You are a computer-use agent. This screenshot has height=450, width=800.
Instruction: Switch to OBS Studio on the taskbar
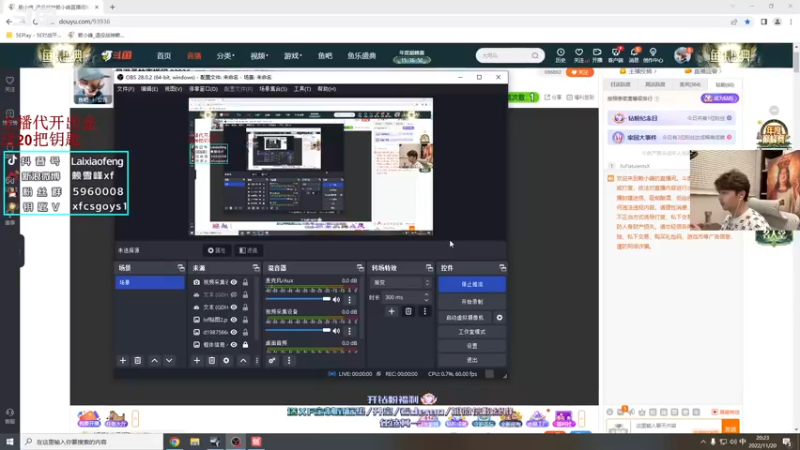[x=236, y=442]
